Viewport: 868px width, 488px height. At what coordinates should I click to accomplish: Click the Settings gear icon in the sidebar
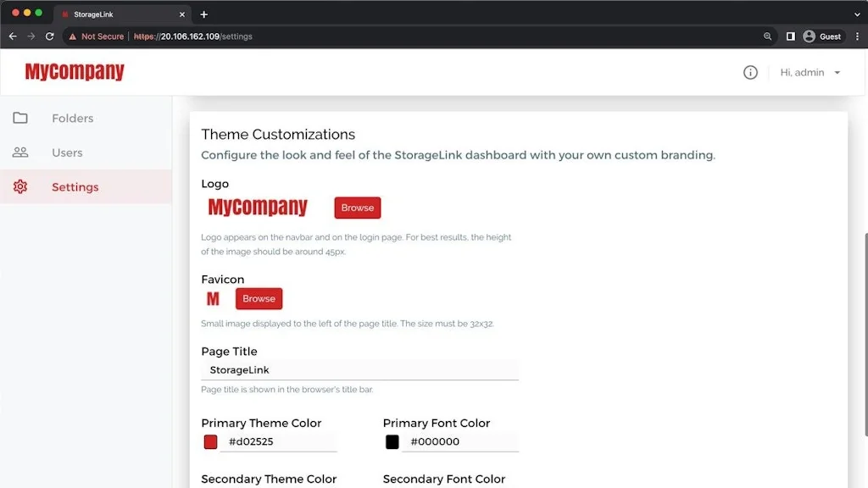click(20, 186)
